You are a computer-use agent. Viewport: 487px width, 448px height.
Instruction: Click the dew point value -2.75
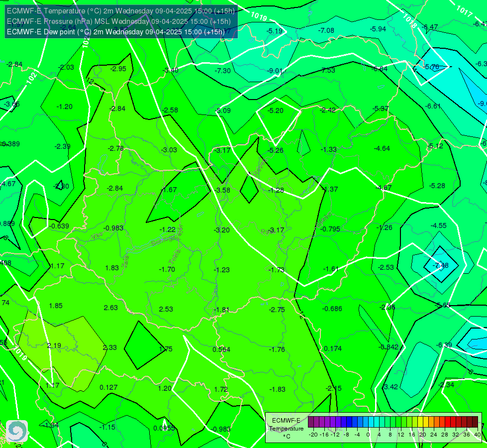coord(277,310)
